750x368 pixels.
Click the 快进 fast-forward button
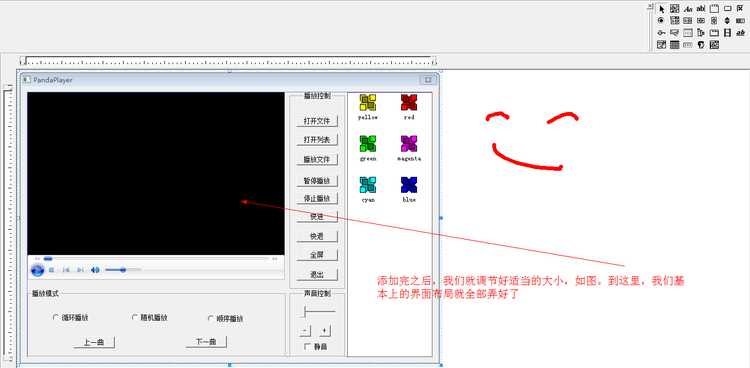[317, 217]
